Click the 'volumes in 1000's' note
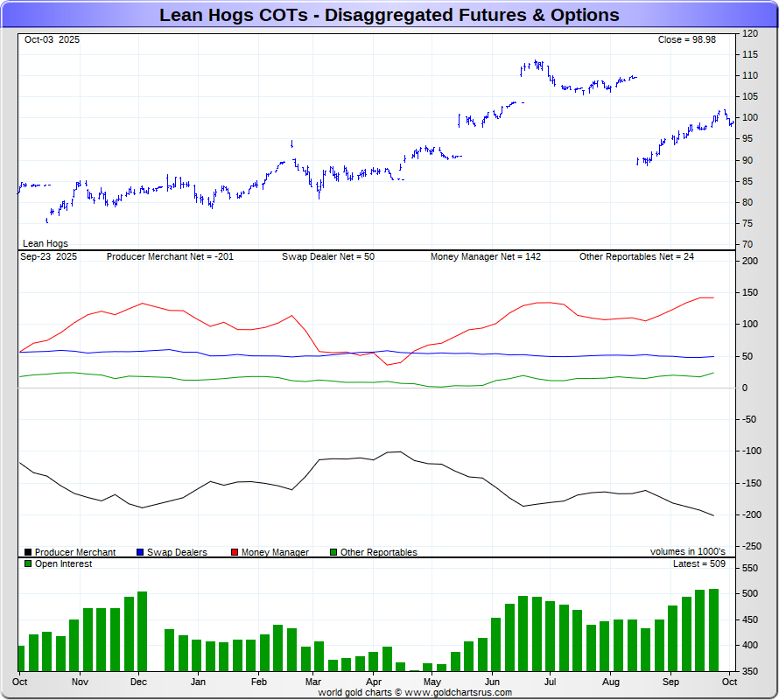 tap(687, 552)
